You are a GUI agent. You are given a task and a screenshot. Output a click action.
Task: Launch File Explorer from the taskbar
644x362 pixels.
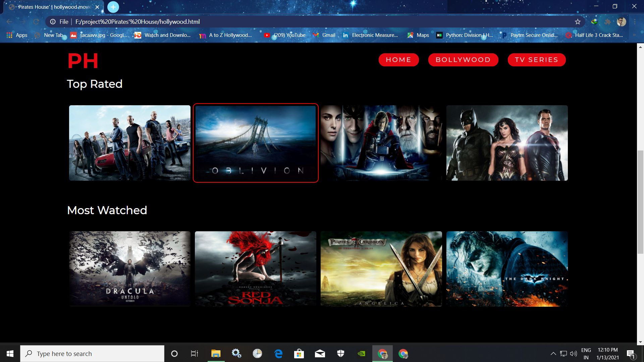pyautogui.click(x=216, y=353)
